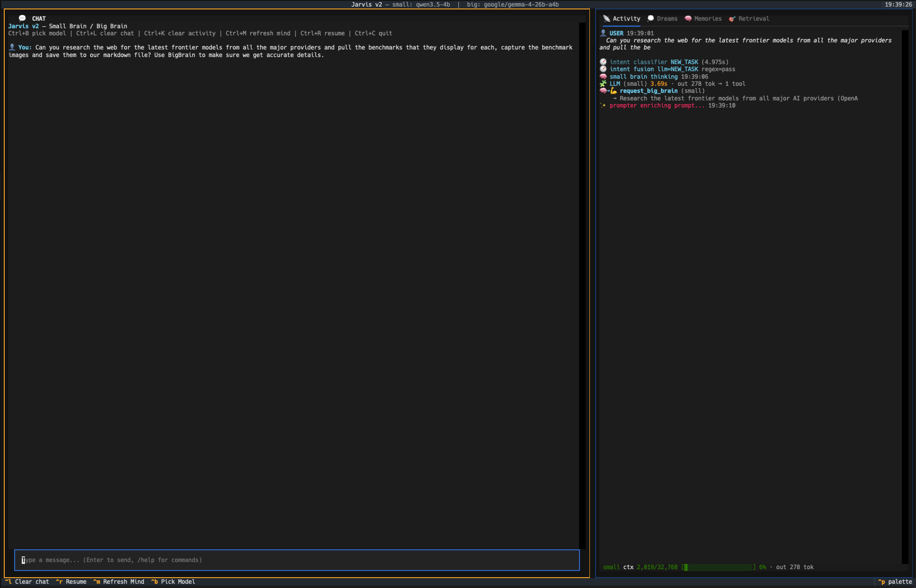Open the Memories tab

[707, 19]
